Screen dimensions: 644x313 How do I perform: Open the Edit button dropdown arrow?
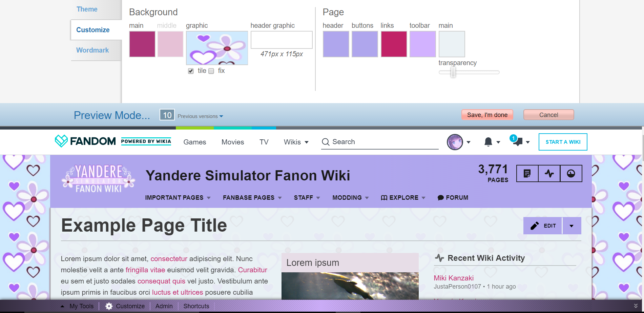pyautogui.click(x=572, y=226)
